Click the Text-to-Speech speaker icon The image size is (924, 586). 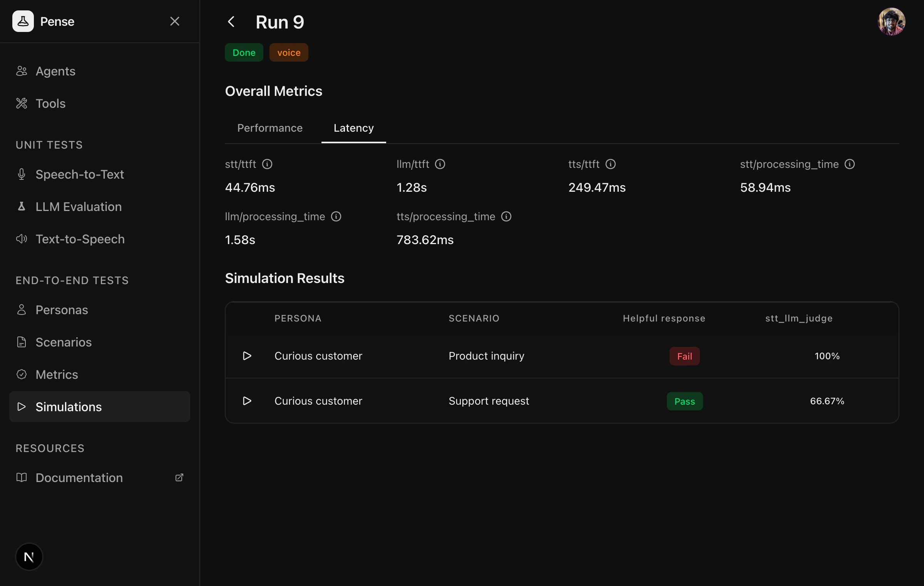click(x=21, y=239)
